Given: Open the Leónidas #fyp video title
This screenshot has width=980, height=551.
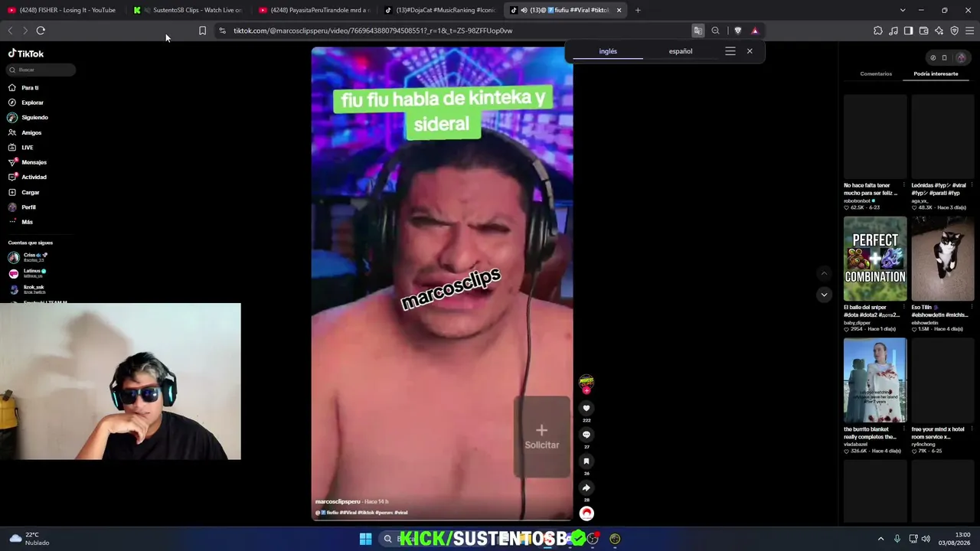Looking at the screenshot, I should [x=939, y=189].
